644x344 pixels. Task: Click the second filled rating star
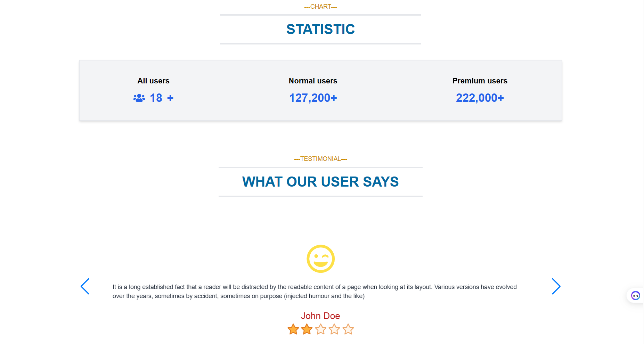tap(307, 329)
